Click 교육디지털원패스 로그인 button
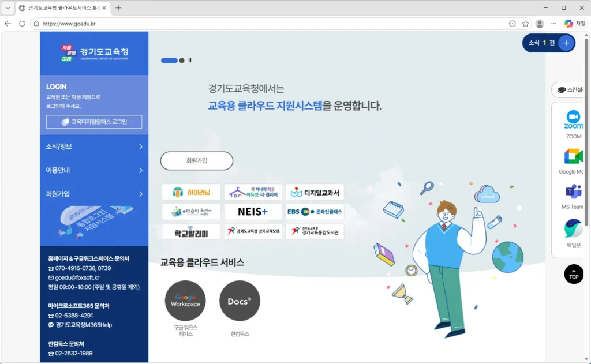The width and height of the screenshot is (591, 364). point(94,122)
